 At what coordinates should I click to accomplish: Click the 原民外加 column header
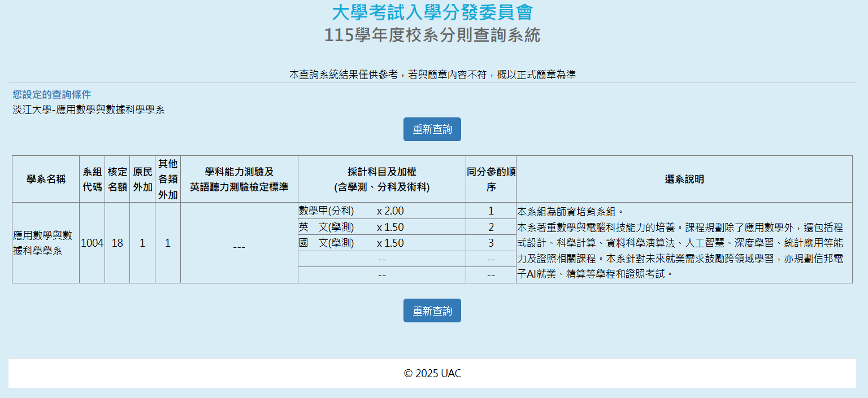coord(142,180)
